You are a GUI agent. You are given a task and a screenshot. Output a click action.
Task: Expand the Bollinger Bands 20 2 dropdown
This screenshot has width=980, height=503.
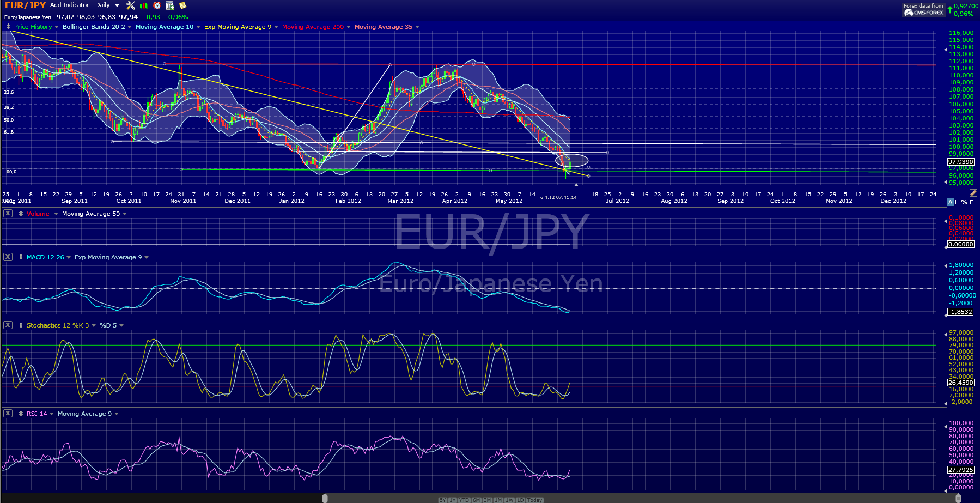pyautogui.click(x=130, y=27)
